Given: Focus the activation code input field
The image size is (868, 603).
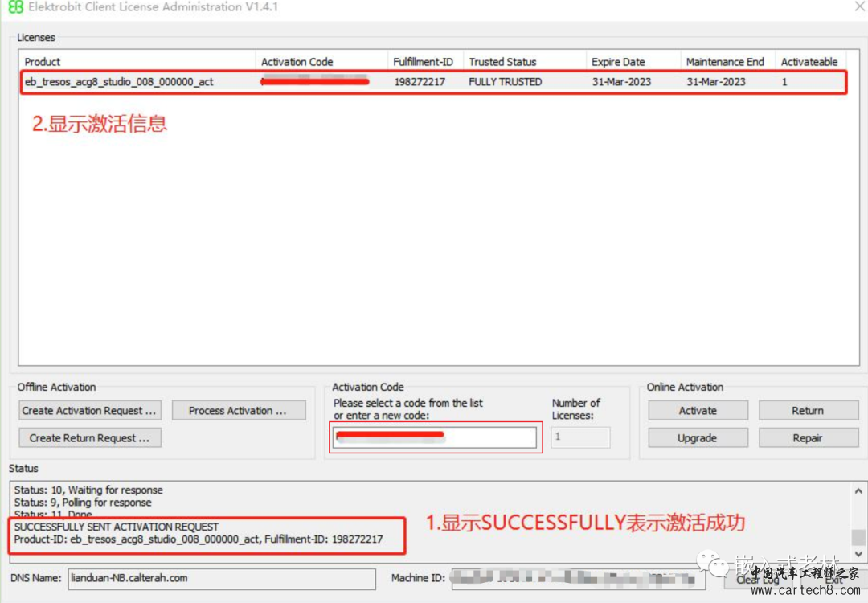Looking at the screenshot, I should 435,437.
